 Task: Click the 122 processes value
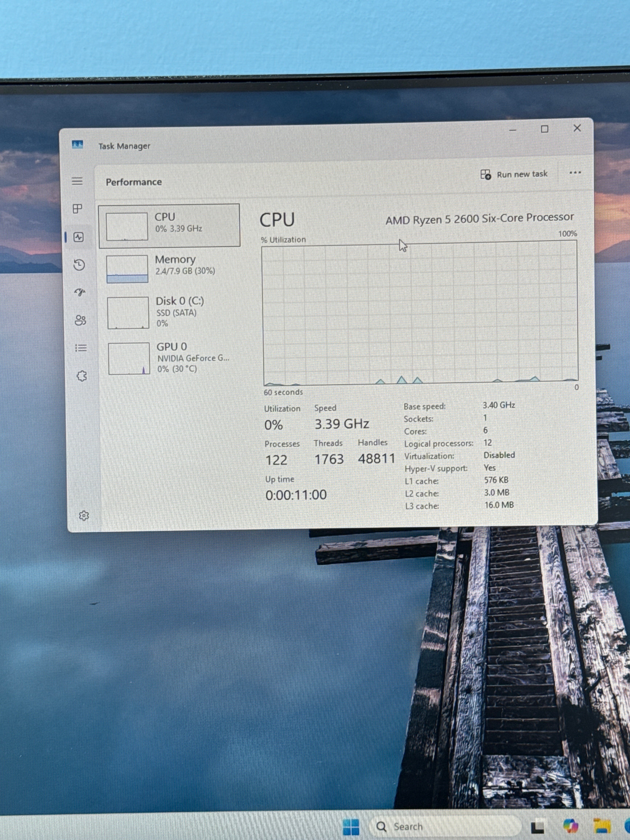click(x=276, y=460)
